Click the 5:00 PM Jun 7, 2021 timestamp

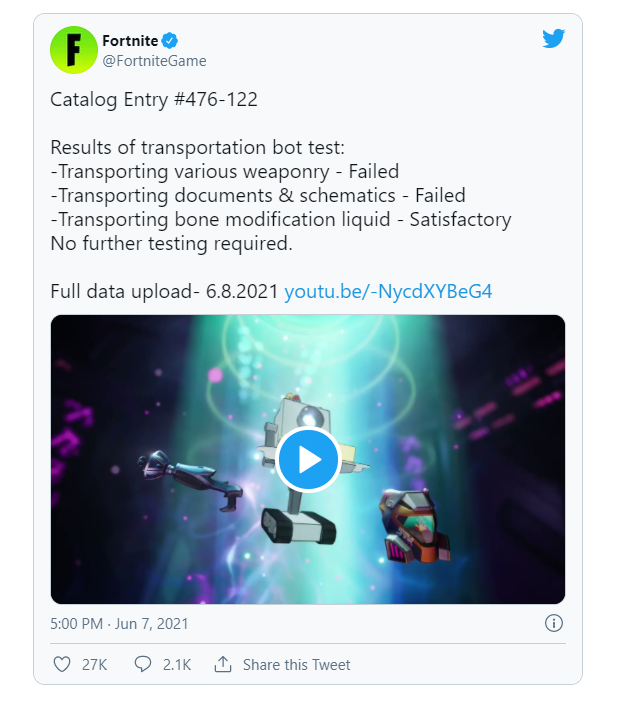[119, 623]
